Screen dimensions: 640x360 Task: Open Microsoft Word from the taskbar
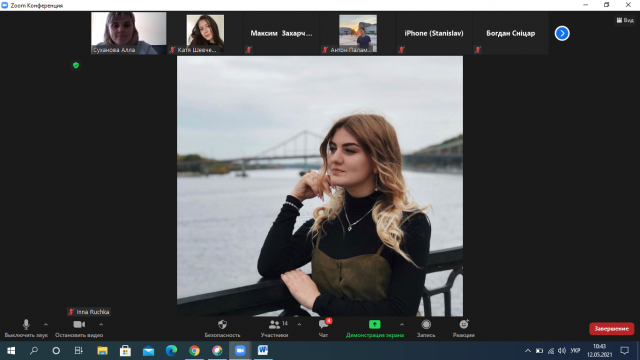click(263, 350)
